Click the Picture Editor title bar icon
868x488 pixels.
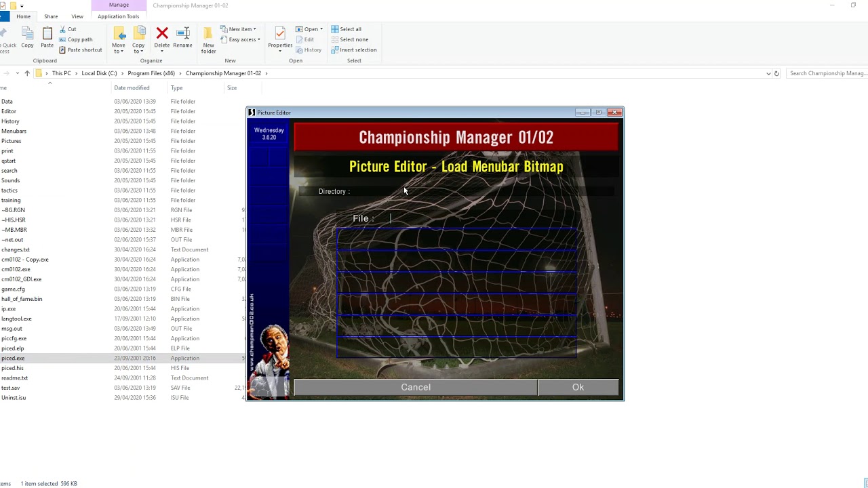[x=252, y=113]
